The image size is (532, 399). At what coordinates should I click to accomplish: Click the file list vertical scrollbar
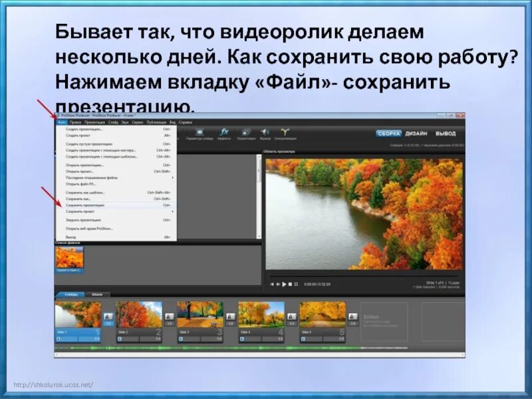(x=259, y=197)
